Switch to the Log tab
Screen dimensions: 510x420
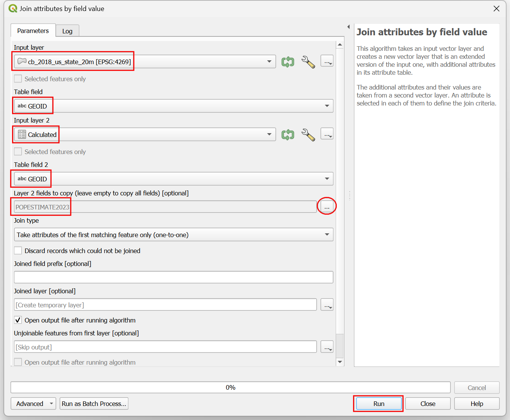(67, 31)
